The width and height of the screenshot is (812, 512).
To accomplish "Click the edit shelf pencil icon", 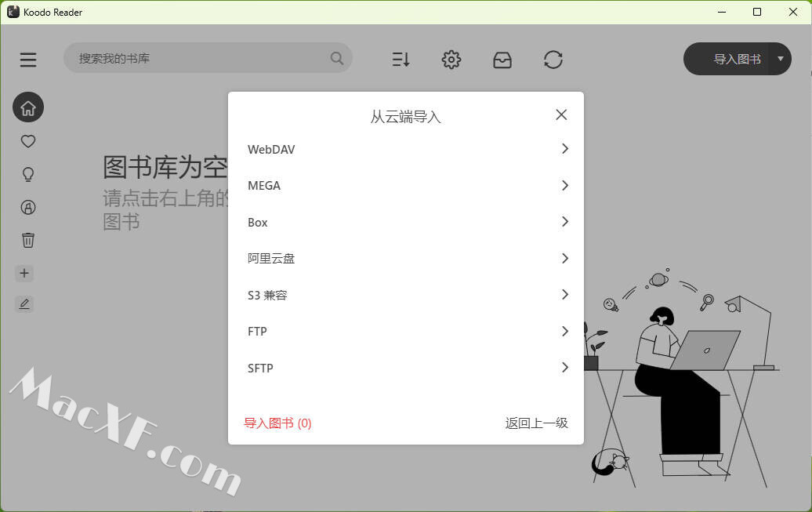I will tap(24, 303).
